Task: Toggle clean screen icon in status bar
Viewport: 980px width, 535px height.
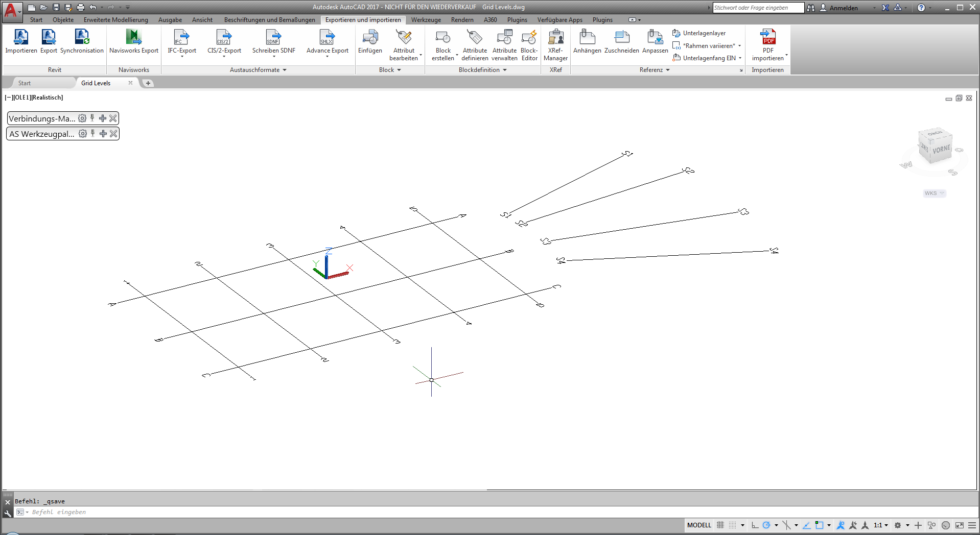Action: (x=960, y=525)
